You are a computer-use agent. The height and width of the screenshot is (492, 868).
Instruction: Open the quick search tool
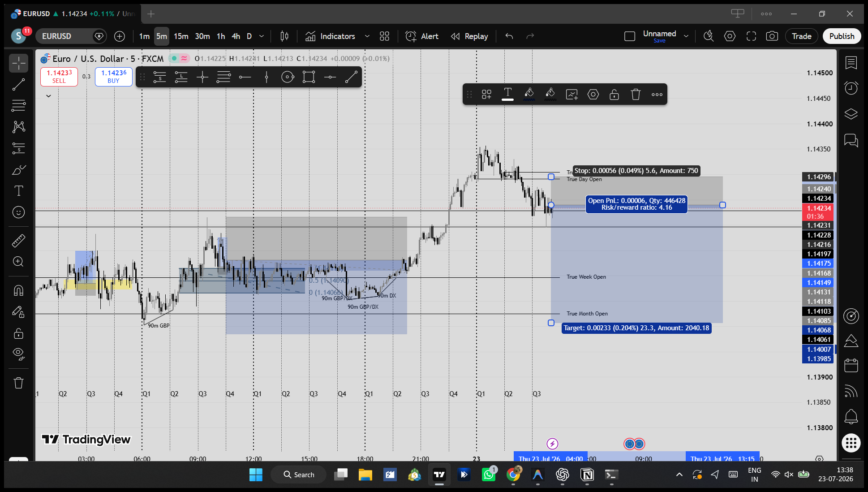(x=709, y=36)
